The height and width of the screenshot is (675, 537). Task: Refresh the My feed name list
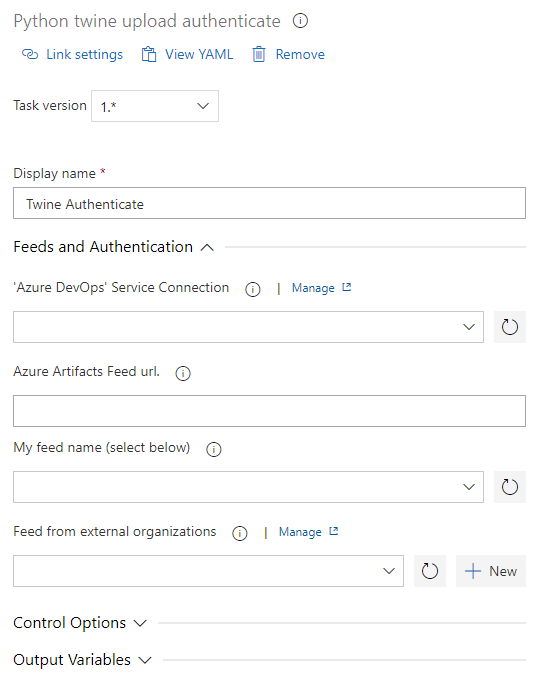(x=510, y=487)
